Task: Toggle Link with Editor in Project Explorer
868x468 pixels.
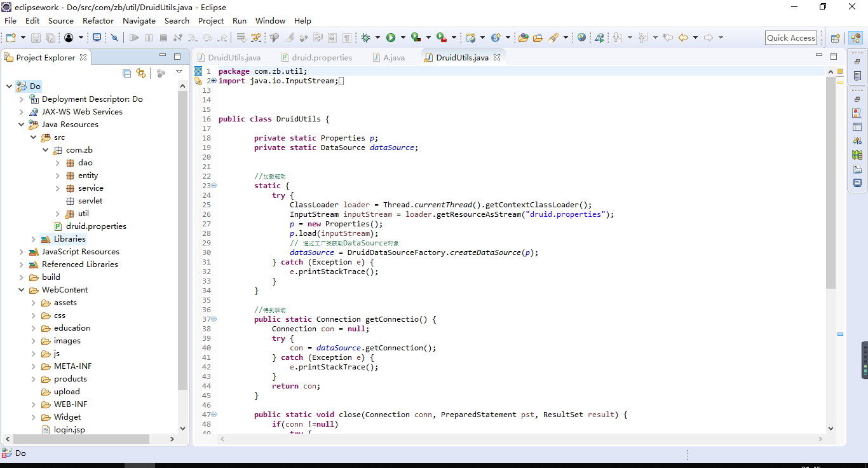Action: click(x=140, y=73)
